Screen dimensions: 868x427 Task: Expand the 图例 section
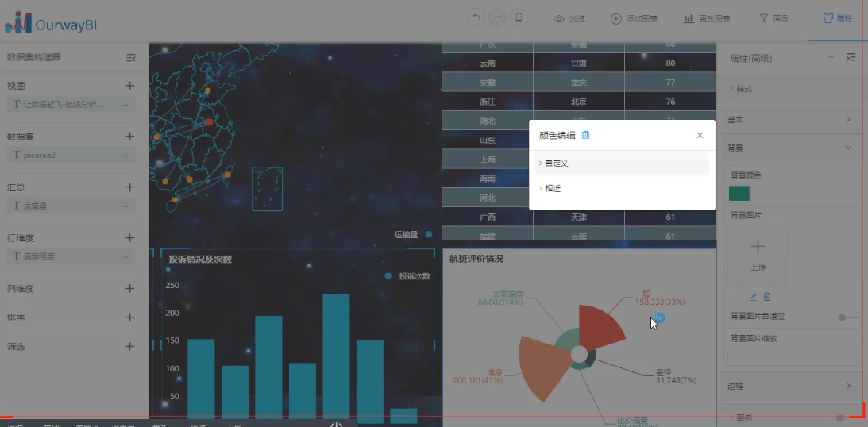coord(740,417)
